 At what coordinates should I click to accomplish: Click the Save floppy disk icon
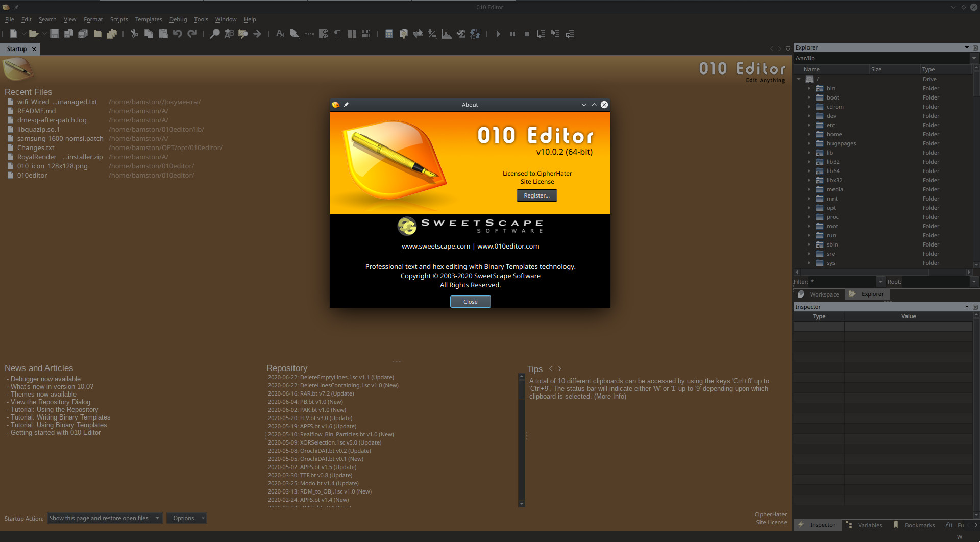tap(55, 34)
